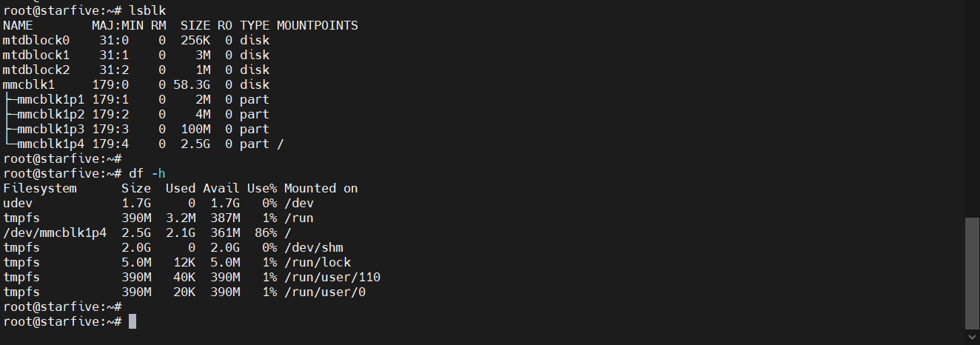
Task: Click the Filesystem column header
Action: click(40, 188)
